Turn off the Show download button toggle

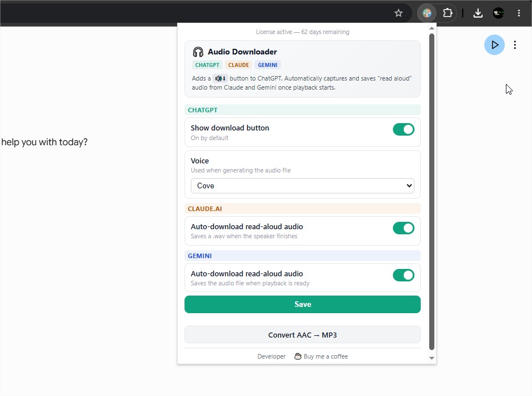[404, 129]
